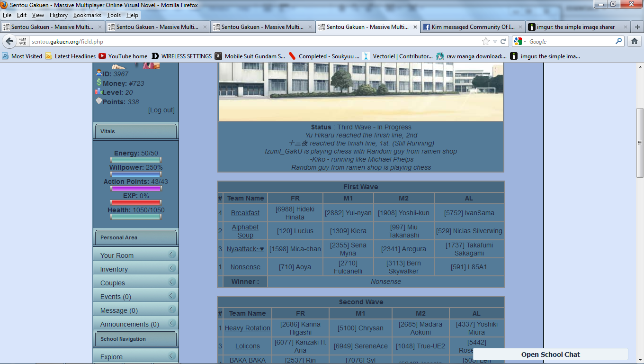Open the bookmark dropdown arrow beside the star
Viewport: 644px width, 364px height.
point(495,42)
